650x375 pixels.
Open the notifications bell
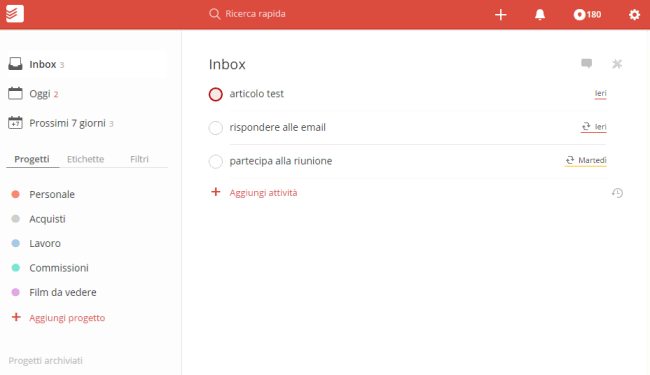click(x=540, y=15)
